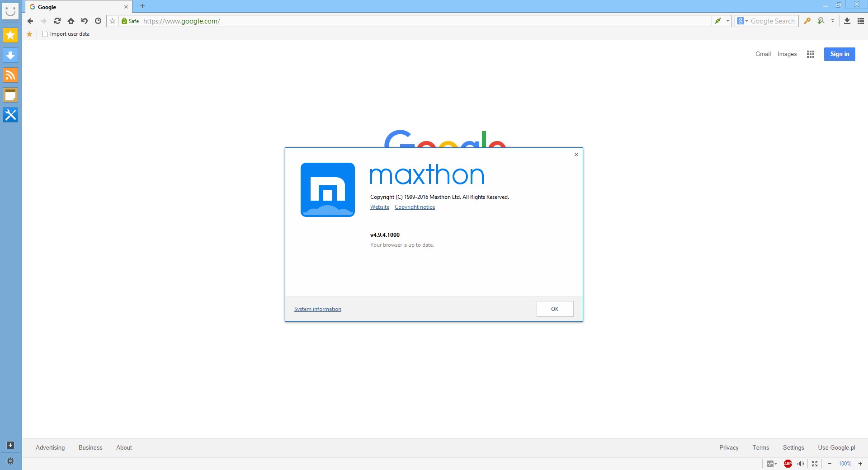This screenshot has height=470, width=868.
Task: Reload the current page
Action: pos(57,21)
